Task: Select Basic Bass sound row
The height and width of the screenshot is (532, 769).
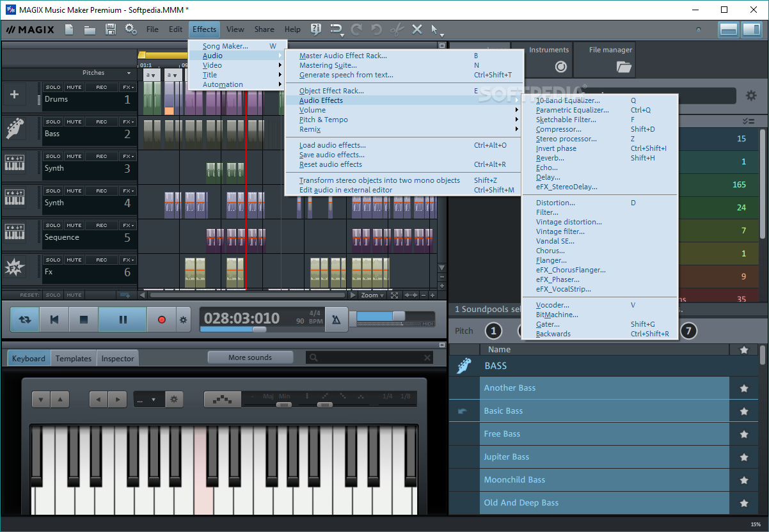Action: pyautogui.click(x=605, y=411)
